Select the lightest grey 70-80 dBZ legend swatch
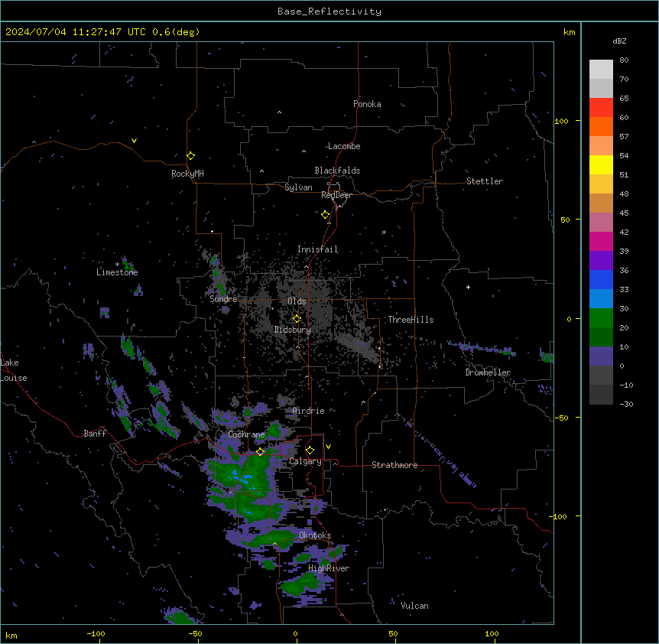The height and width of the screenshot is (644, 659). 601,69
